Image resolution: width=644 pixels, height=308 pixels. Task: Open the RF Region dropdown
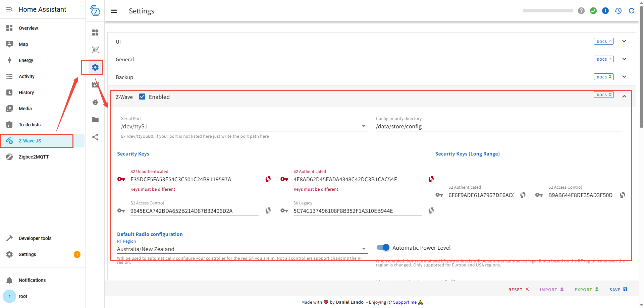click(364, 249)
